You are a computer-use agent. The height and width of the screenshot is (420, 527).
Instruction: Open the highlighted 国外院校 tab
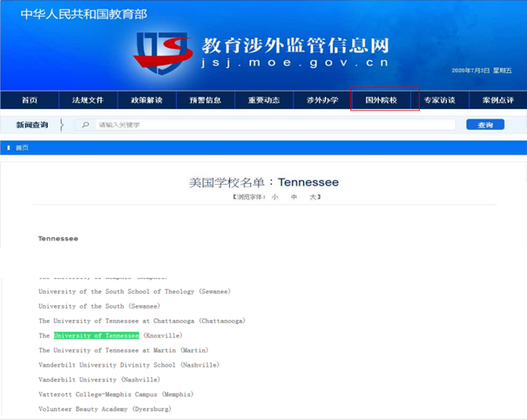tap(382, 100)
